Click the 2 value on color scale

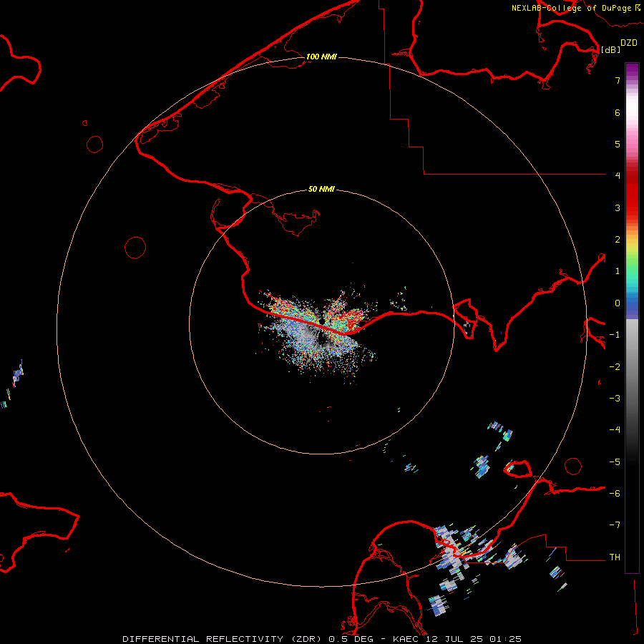(618, 240)
